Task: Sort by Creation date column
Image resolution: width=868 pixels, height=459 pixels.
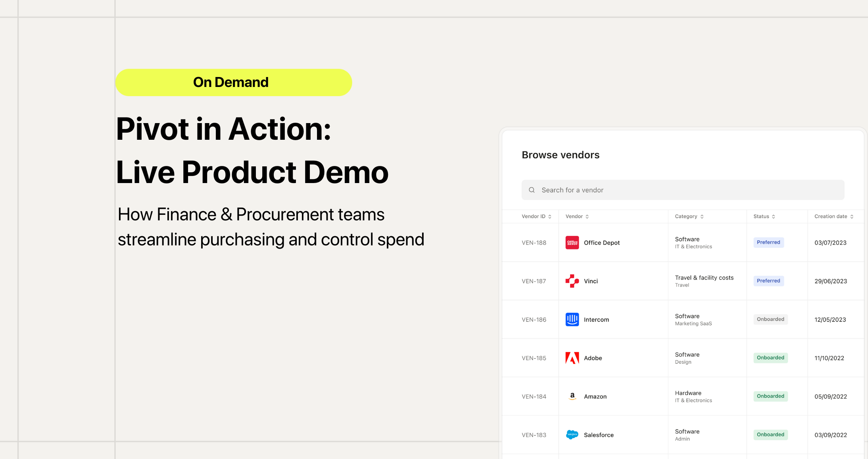Action: (851, 216)
